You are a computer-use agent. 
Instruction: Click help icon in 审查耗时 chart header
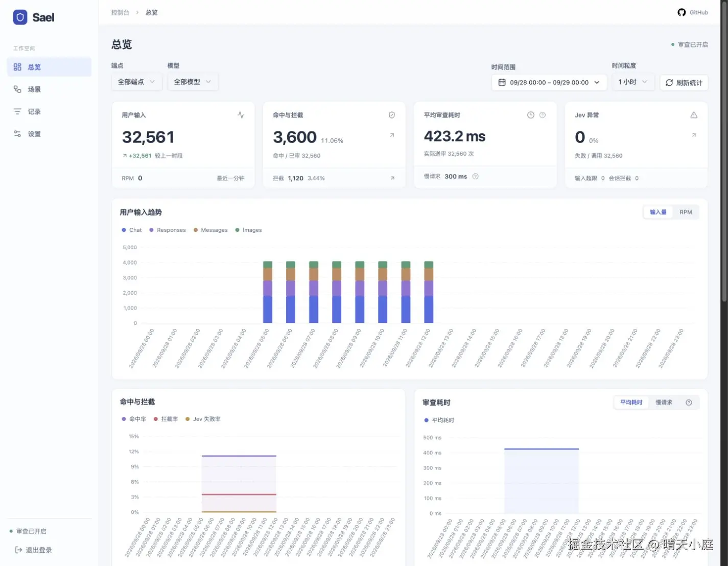(689, 403)
